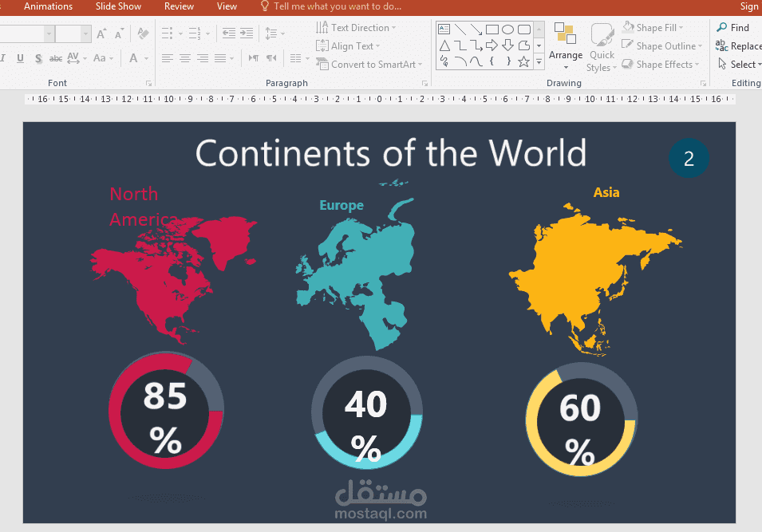Click the Arrange button
The image size is (762, 532).
tap(566, 46)
